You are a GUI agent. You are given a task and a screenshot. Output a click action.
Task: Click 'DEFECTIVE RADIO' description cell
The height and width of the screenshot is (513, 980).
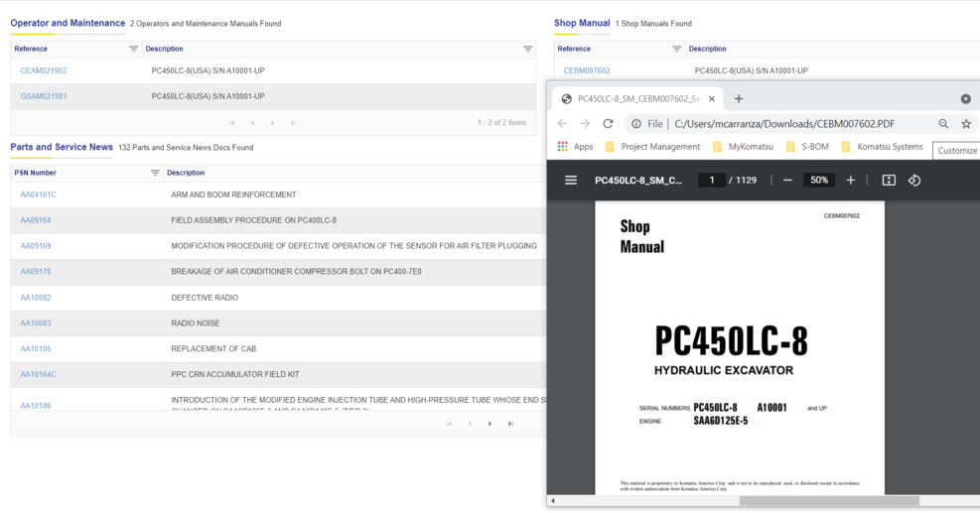[205, 298]
